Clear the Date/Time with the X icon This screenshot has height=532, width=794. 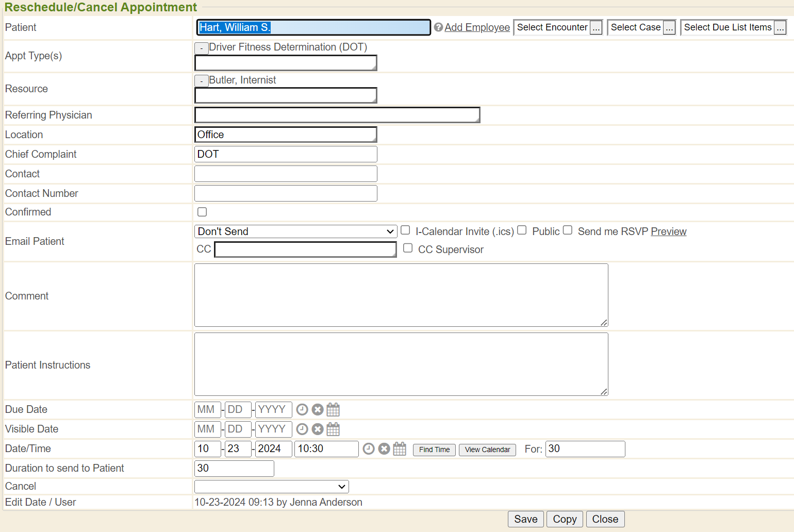point(384,449)
